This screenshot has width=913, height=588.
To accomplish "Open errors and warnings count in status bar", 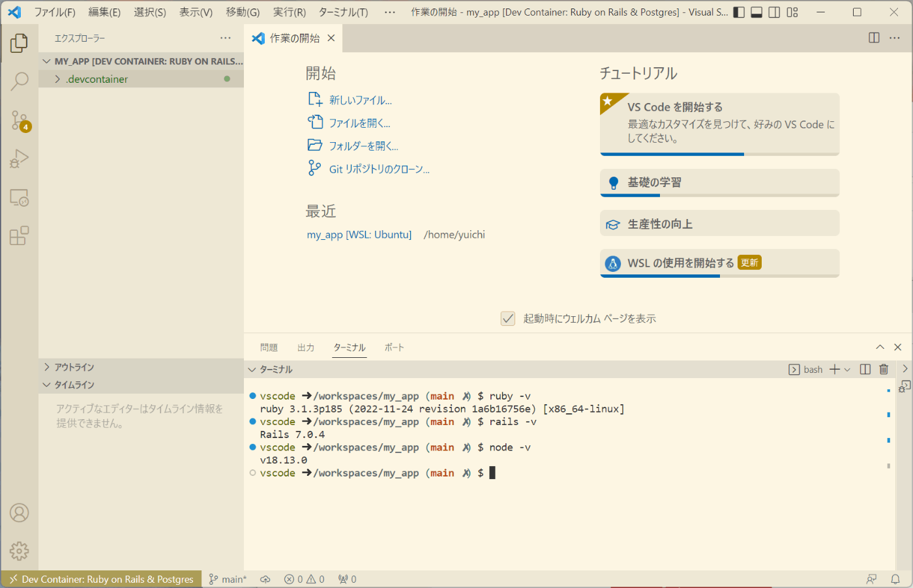I will pyautogui.click(x=305, y=579).
